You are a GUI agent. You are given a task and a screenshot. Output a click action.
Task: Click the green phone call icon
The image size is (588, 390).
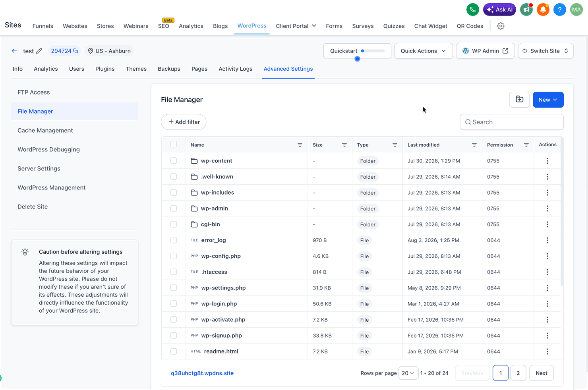tap(472, 10)
